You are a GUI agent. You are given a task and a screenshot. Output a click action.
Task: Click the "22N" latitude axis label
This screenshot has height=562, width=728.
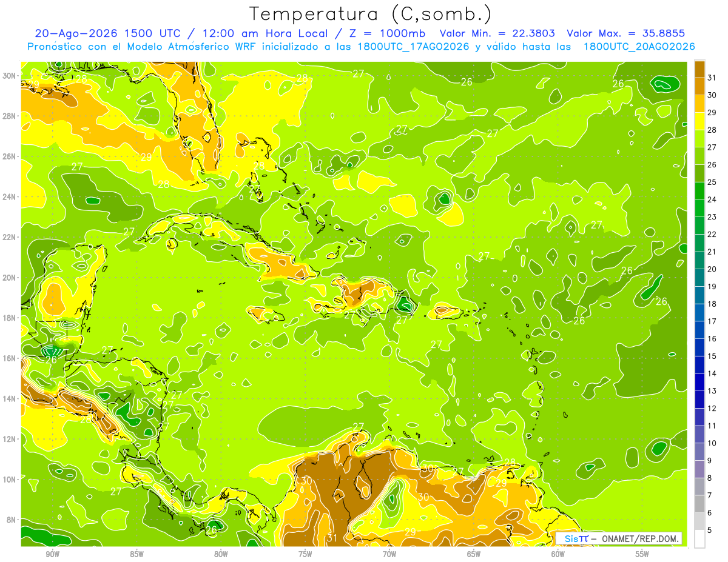[x=9, y=237]
